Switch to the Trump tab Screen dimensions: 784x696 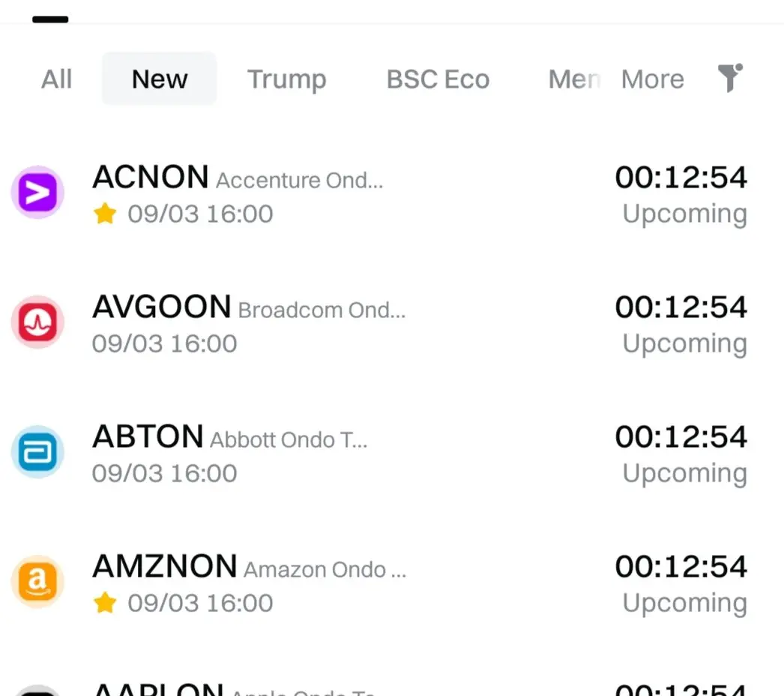[x=287, y=79]
